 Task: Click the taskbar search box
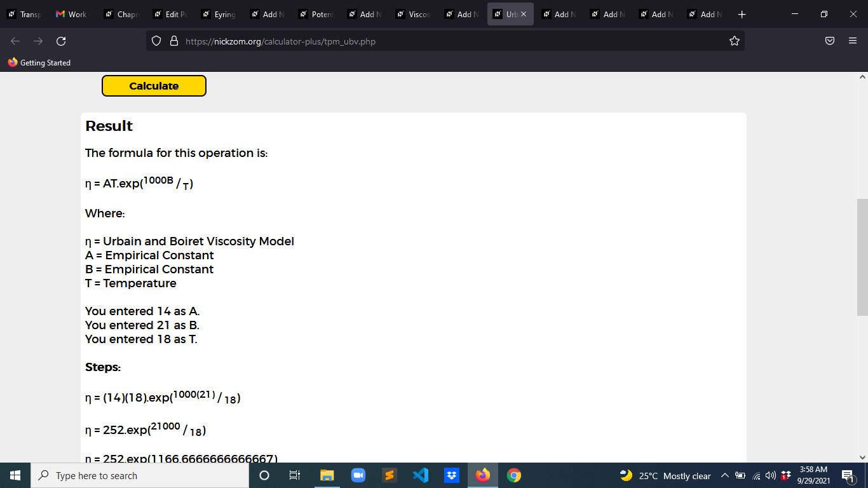140,475
